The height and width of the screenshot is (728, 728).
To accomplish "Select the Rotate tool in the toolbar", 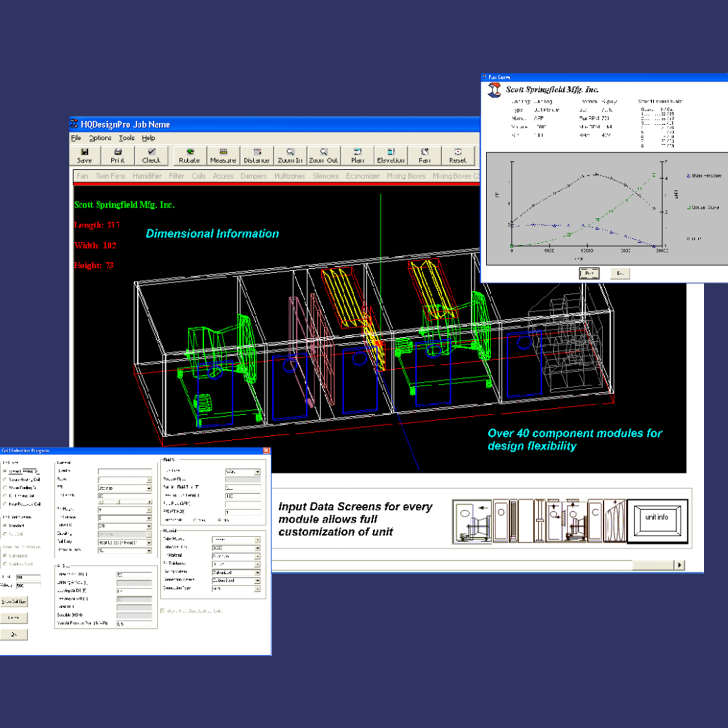I will (x=190, y=155).
